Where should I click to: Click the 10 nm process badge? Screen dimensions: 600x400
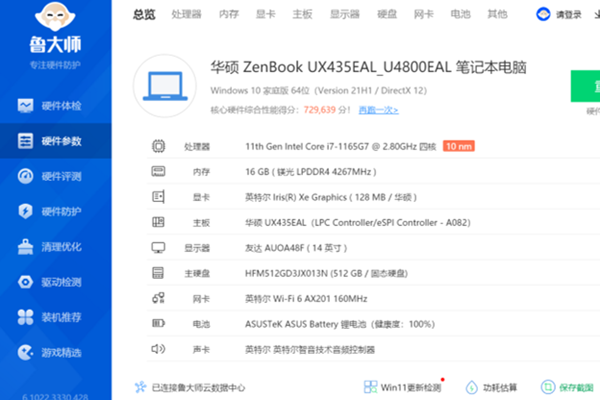click(x=459, y=146)
